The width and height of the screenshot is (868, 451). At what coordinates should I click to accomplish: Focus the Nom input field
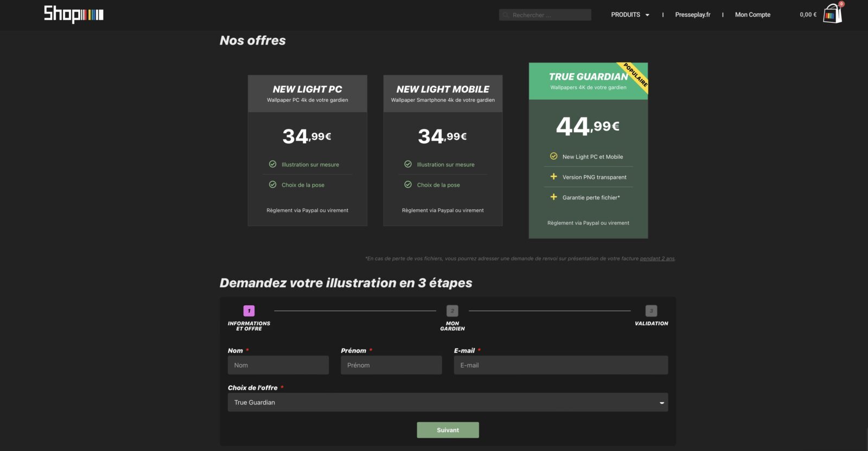278,365
